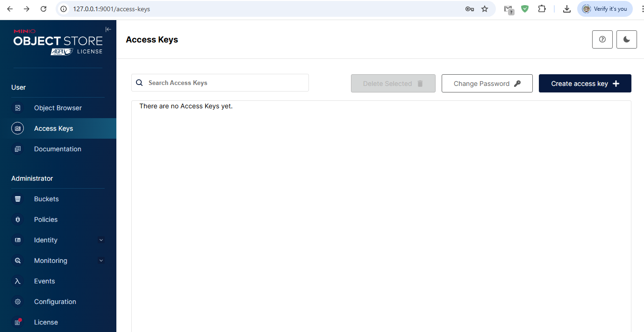
Task: Open browser Extensions puzzle icon
Action: coord(542,9)
